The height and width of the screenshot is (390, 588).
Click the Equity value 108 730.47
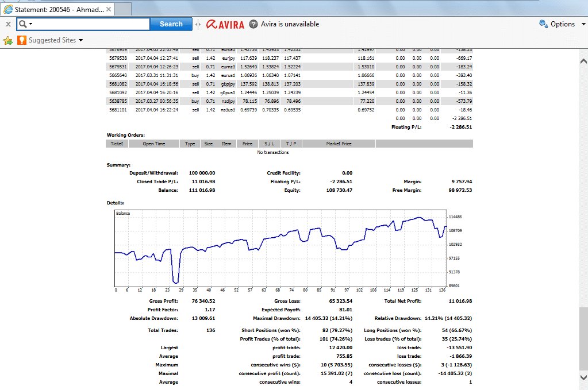[x=339, y=190]
